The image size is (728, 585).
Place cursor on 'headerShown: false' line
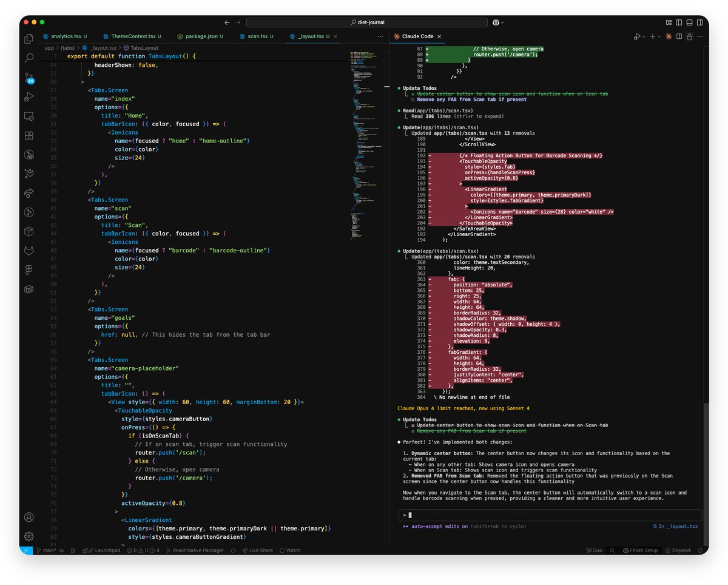point(126,65)
